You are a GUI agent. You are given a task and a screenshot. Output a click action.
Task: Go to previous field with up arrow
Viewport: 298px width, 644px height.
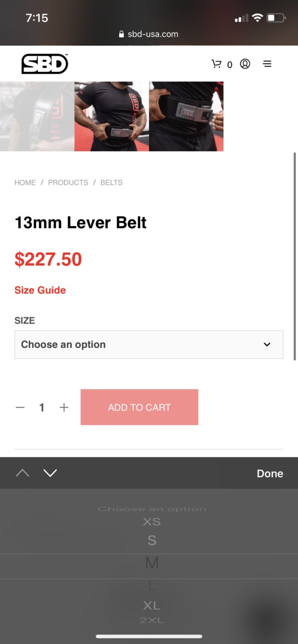coord(22,473)
